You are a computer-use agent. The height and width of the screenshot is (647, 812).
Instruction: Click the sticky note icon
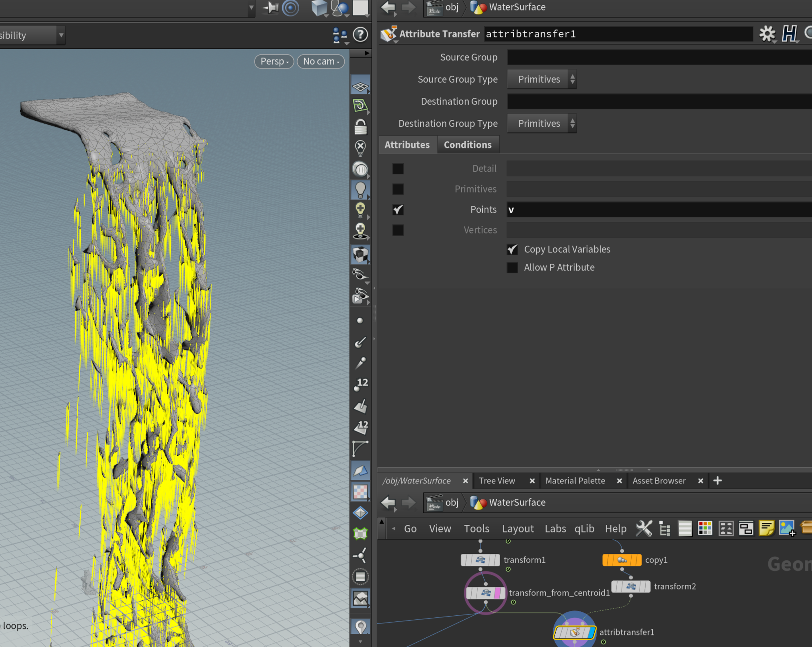tap(766, 528)
